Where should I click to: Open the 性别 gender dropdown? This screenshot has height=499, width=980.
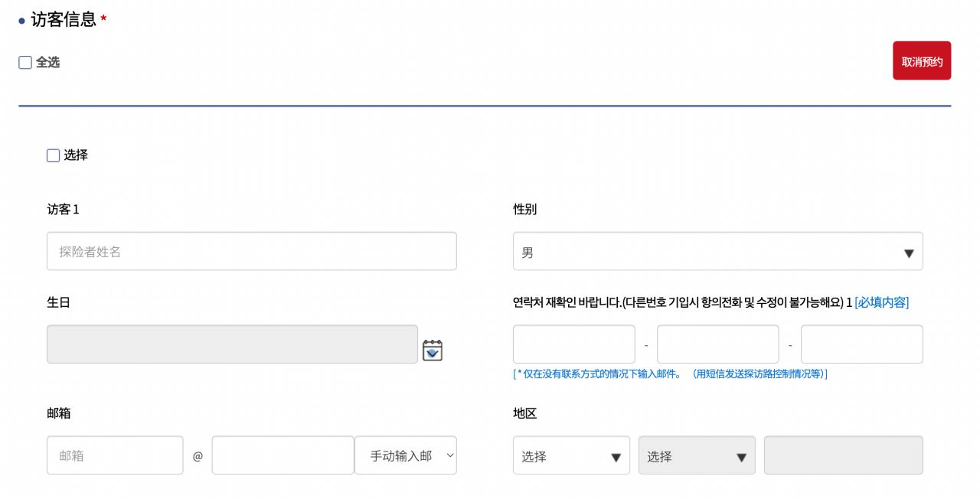[717, 252]
